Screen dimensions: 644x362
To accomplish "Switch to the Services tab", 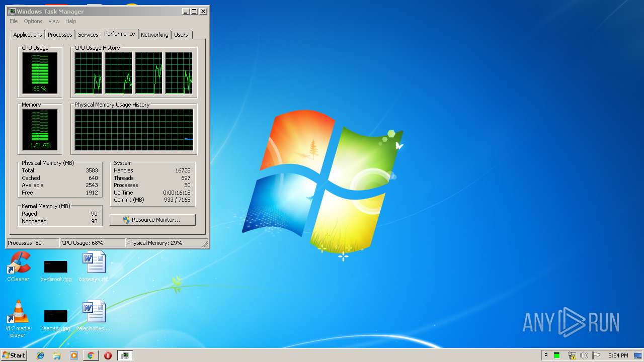I will tap(88, 35).
